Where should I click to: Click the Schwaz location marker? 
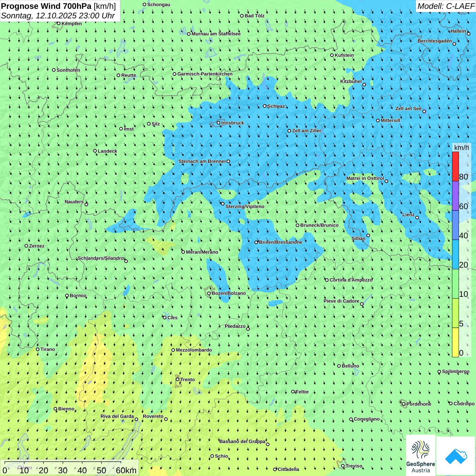[265, 106]
